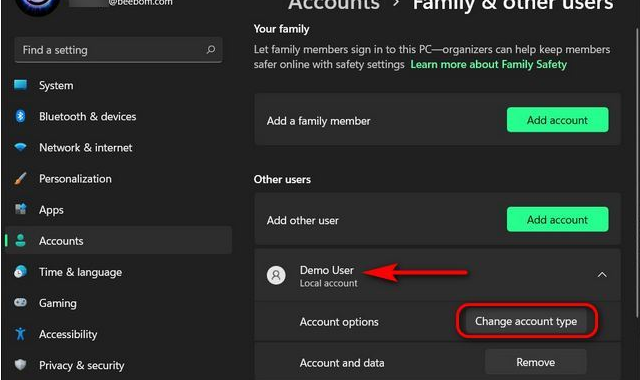The height and width of the screenshot is (380, 640).
Task: Click the System monitor icon in sidebar
Action: tap(20, 85)
